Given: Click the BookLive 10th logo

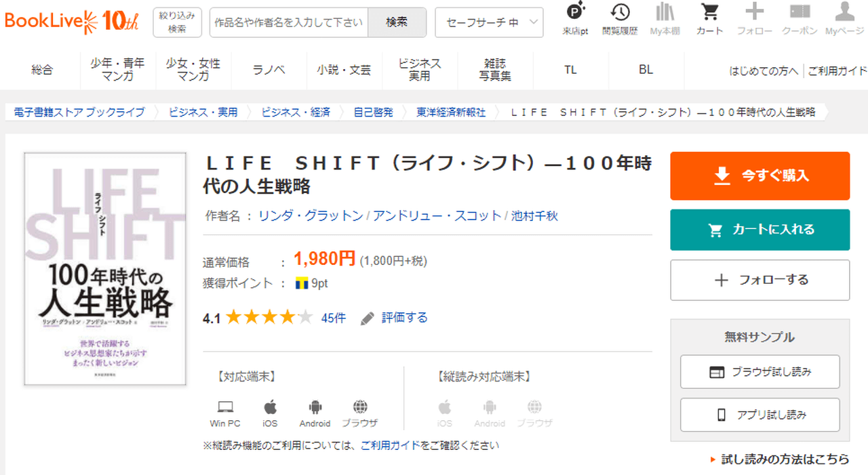Looking at the screenshot, I should (x=71, y=21).
